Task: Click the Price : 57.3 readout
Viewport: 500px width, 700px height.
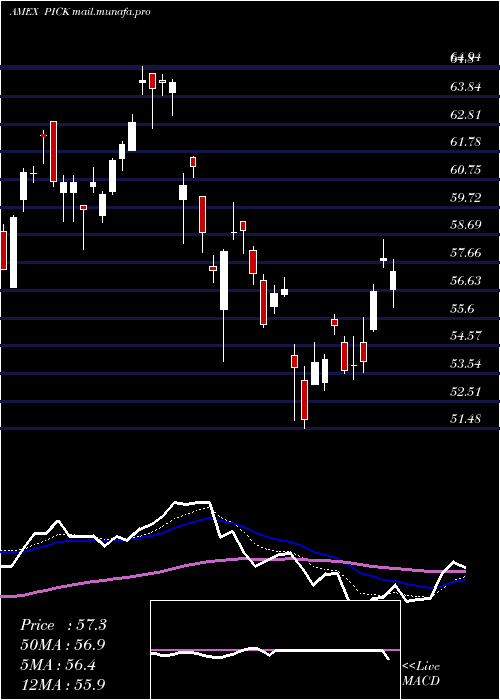Action: point(63,625)
